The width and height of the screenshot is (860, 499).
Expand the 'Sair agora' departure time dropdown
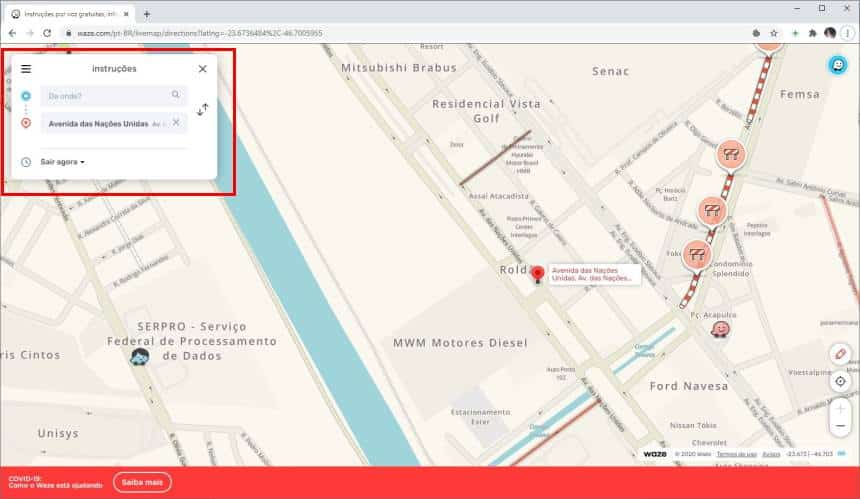(x=63, y=162)
